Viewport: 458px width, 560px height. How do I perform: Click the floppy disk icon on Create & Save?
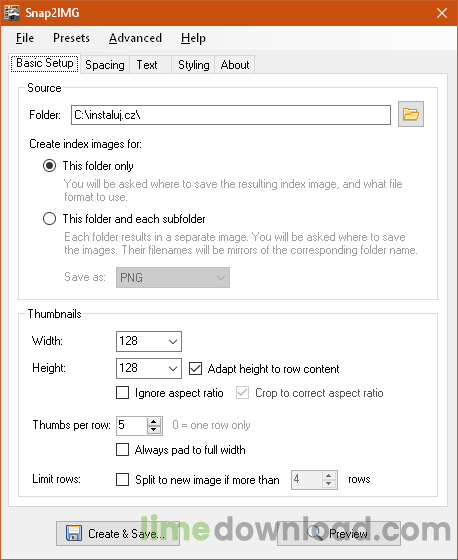pyautogui.click(x=74, y=533)
